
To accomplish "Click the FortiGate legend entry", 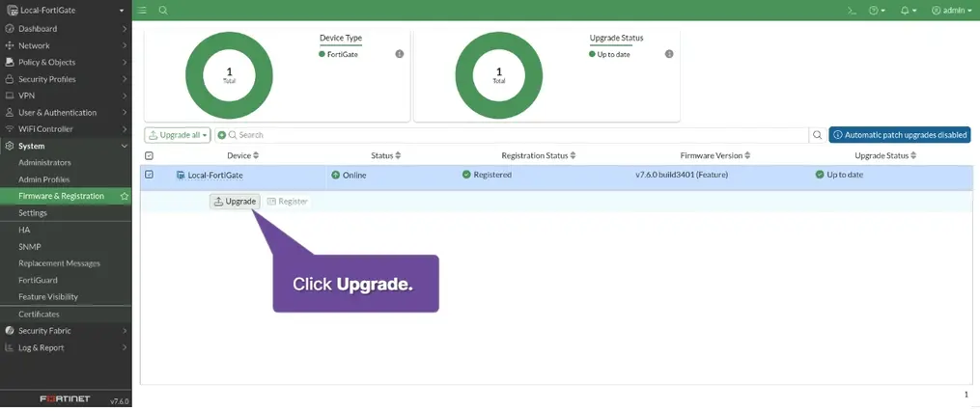I will pyautogui.click(x=338, y=54).
